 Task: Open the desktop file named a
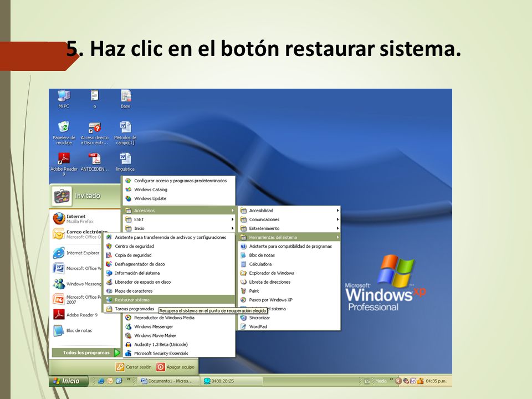click(x=94, y=99)
